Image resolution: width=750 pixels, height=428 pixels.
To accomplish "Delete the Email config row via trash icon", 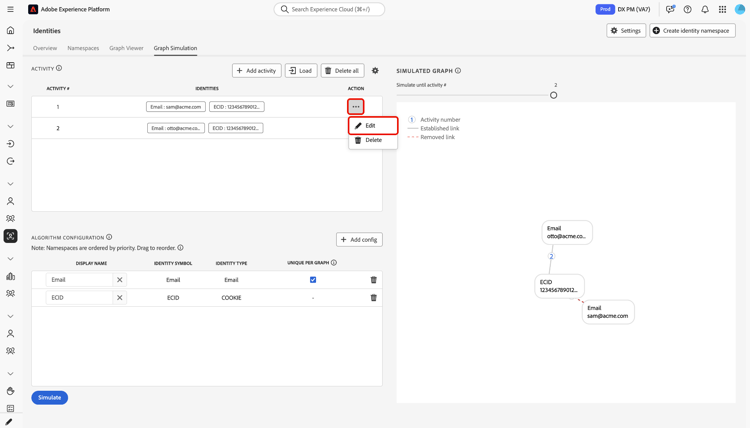I will 374,280.
